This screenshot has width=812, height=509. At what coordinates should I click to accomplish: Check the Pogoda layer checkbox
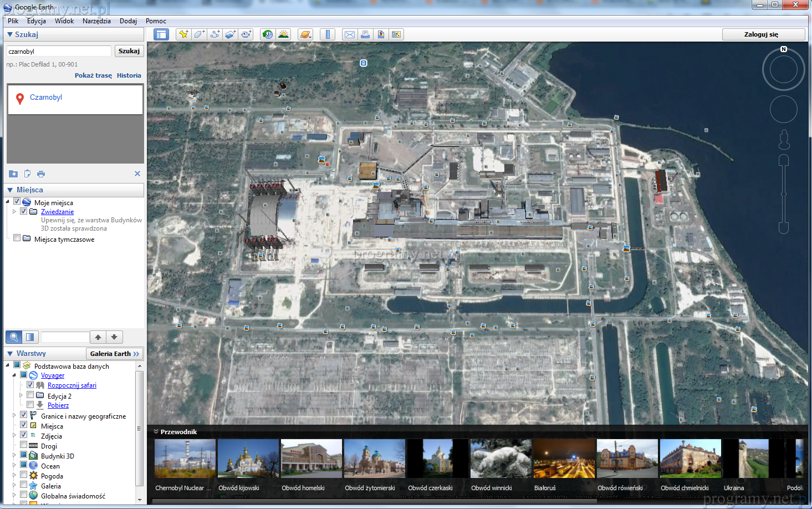point(24,475)
